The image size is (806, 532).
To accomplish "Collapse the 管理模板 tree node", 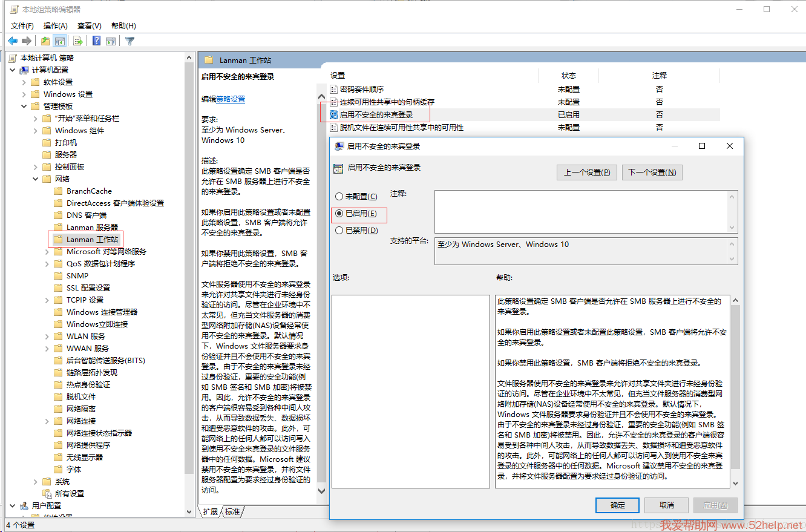I will click(24, 107).
